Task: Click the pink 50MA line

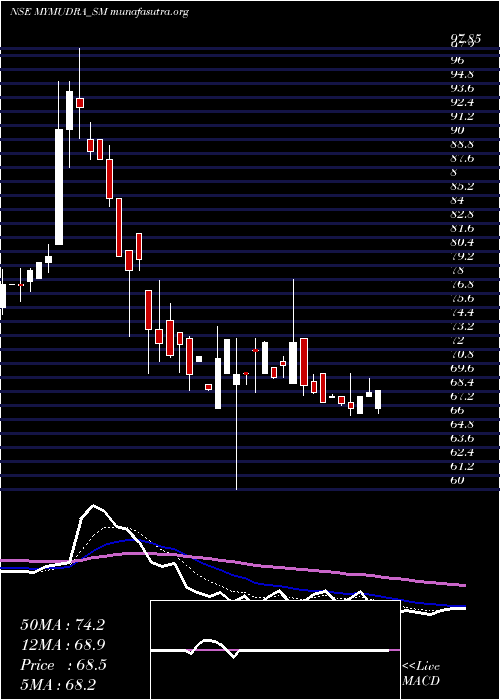Action: click(233, 562)
